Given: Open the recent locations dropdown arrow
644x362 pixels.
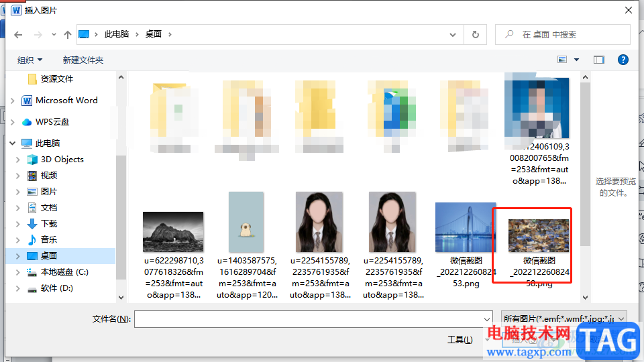Looking at the screenshot, I should (54, 35).
